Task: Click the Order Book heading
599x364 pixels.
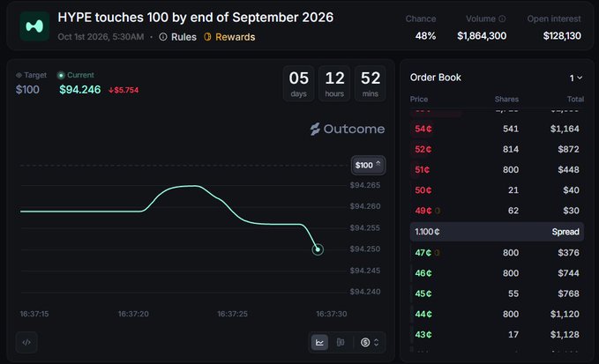Action: [x=436, y=78]
